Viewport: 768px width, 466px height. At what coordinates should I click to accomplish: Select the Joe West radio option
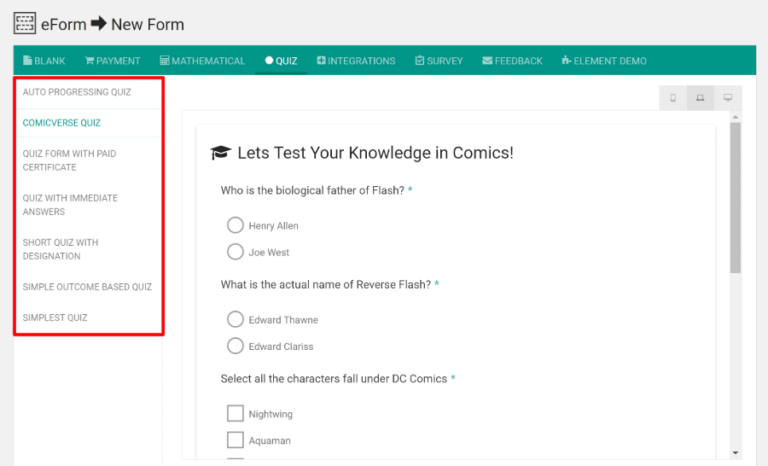[236, 252]
